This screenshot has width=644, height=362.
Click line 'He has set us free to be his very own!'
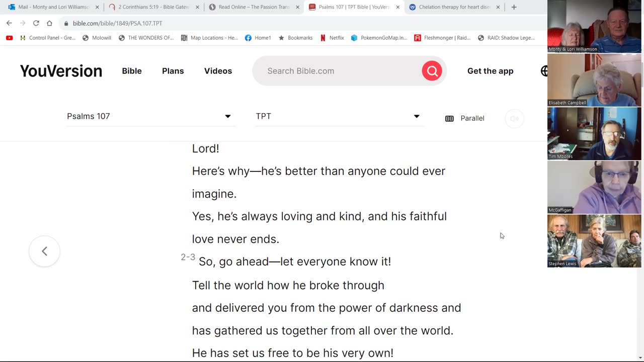293,353
